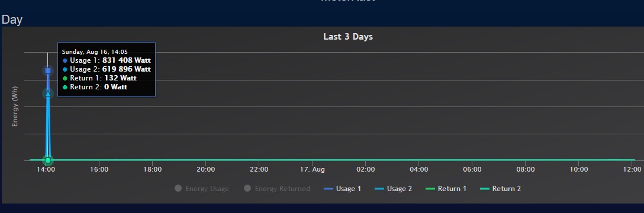Select the Day section heading
644x213 pixels.
12,20
